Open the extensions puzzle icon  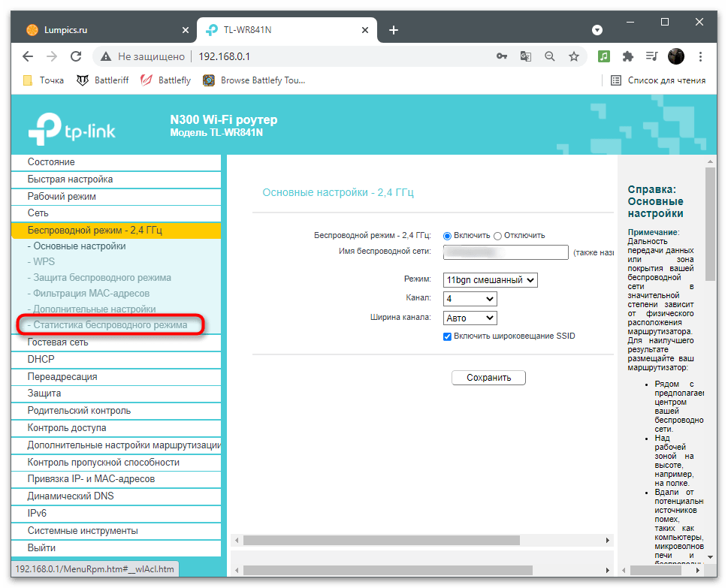coord(628,56)
